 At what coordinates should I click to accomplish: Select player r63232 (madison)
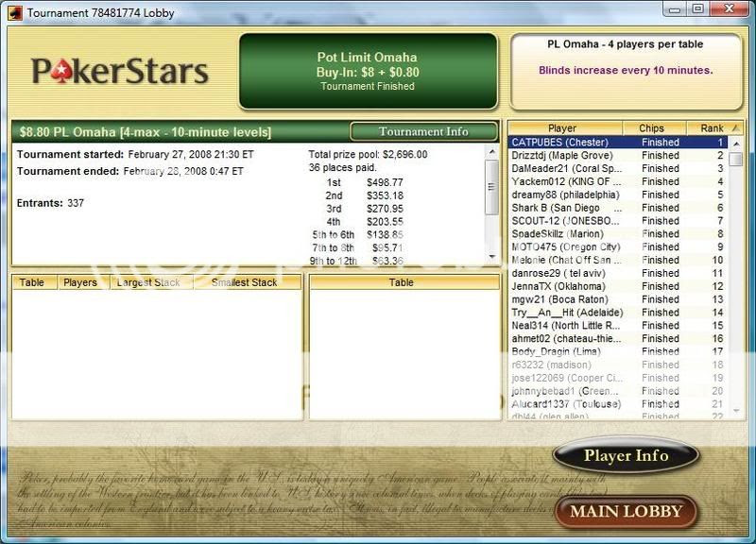(x=617, y=365)
